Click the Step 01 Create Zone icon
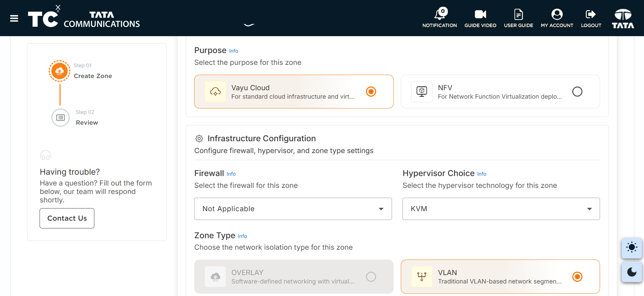Screen dimensions: 644x296 click(60, 71)
